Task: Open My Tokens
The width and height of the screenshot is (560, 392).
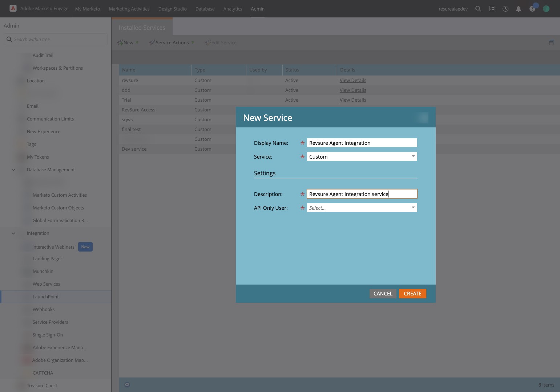Action: (38, 157)
